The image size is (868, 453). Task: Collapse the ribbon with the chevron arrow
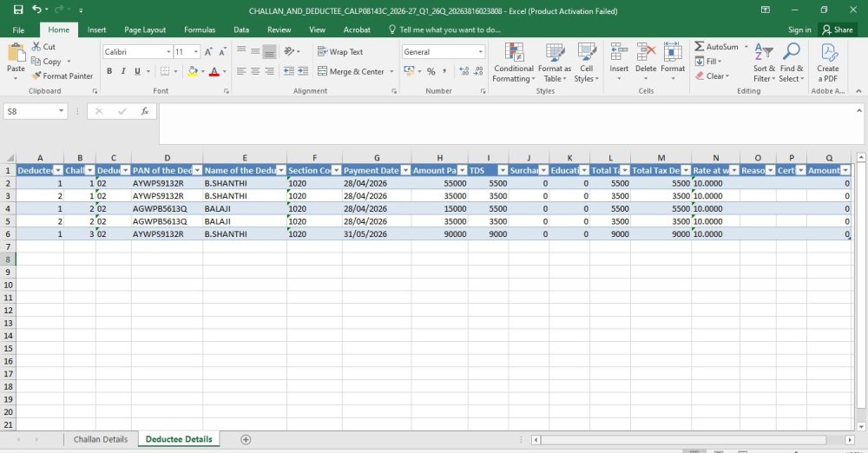point(858,91)
